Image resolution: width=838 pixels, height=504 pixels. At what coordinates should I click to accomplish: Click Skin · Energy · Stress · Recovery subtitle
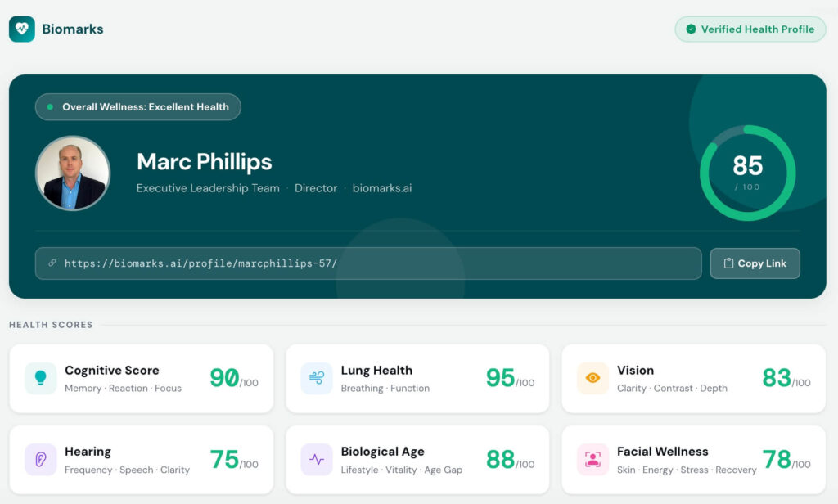(687, 470)
